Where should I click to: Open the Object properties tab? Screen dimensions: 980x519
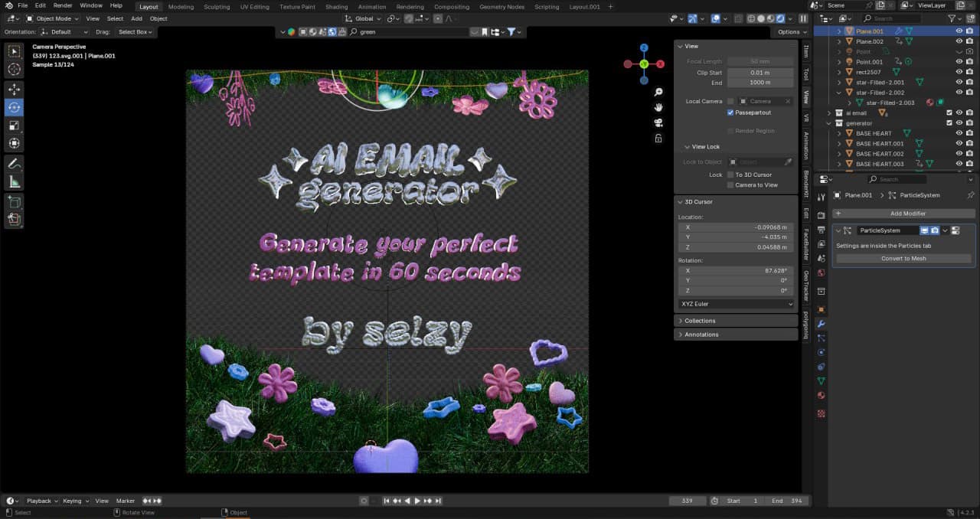[821, 309]
